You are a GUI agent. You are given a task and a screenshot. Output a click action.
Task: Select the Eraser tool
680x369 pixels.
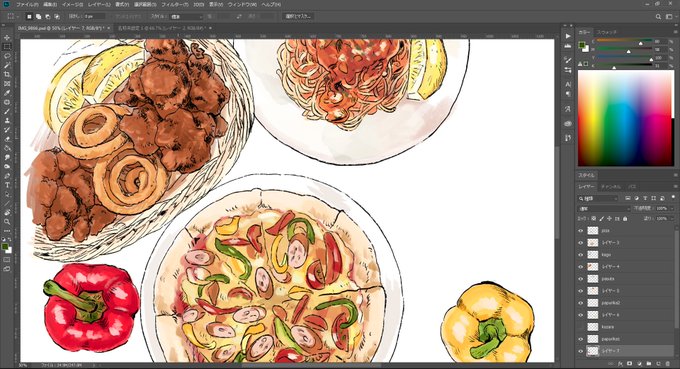(7, 139)
